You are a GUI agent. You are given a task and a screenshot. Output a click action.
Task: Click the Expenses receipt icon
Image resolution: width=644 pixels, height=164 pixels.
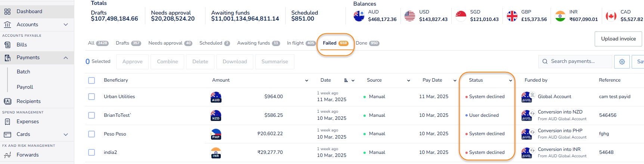7,122
